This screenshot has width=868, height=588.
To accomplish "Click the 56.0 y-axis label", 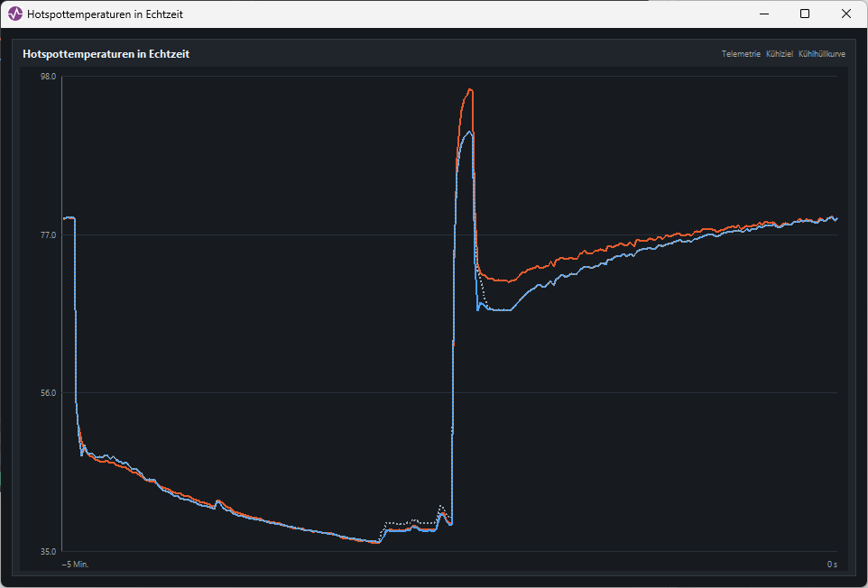I will click(x=49, y=392).
